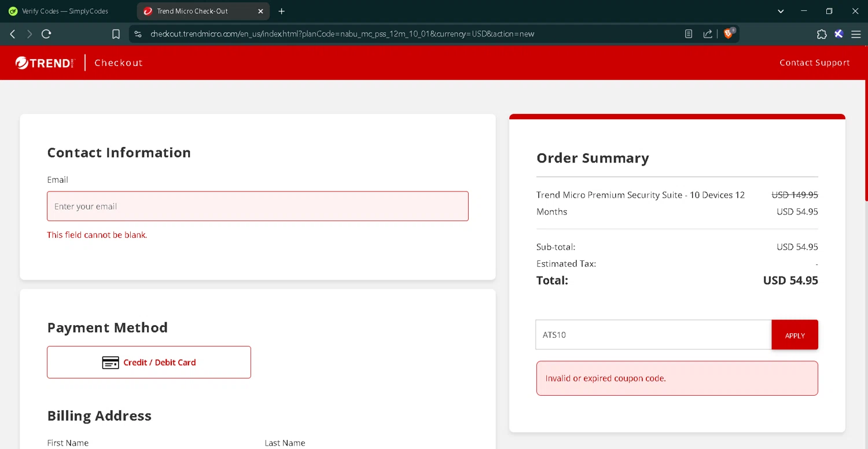Open the extensions puzzle icon

click(x=822, y=34)
